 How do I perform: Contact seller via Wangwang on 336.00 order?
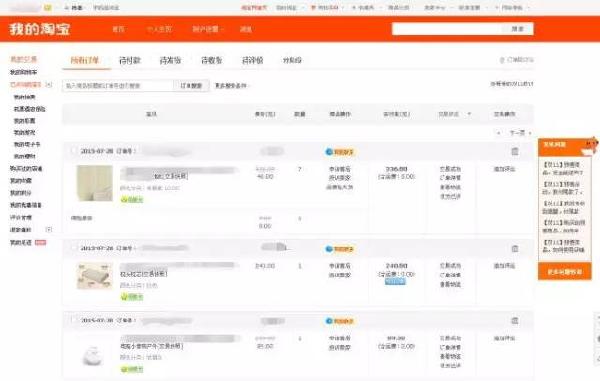tap(340, 152)
